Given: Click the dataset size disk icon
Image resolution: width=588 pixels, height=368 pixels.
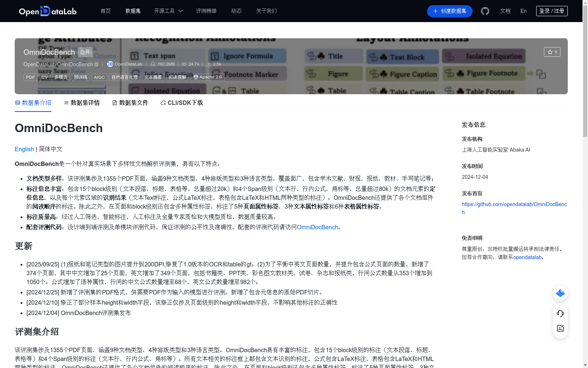Looking at the screenshot, I should pos(153,64).
